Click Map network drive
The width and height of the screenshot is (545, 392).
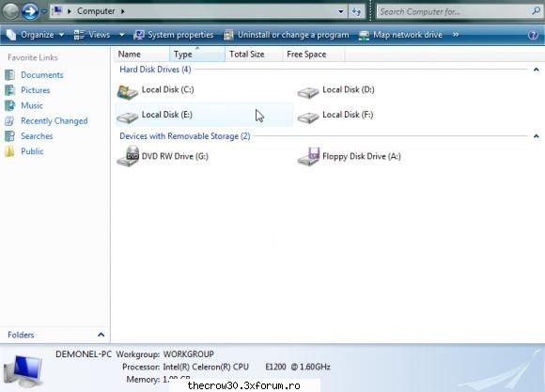pyautogui.click(x=400, y=35)
